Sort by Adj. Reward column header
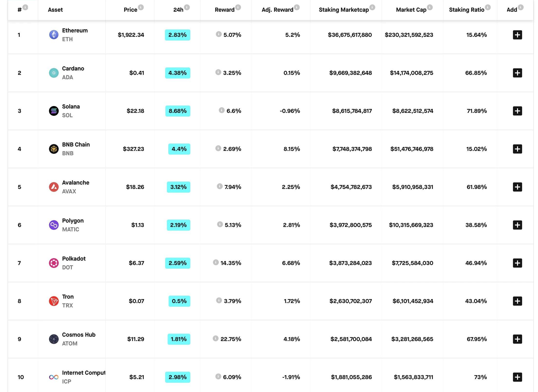 pyautogui.click(x=277, y=10)
